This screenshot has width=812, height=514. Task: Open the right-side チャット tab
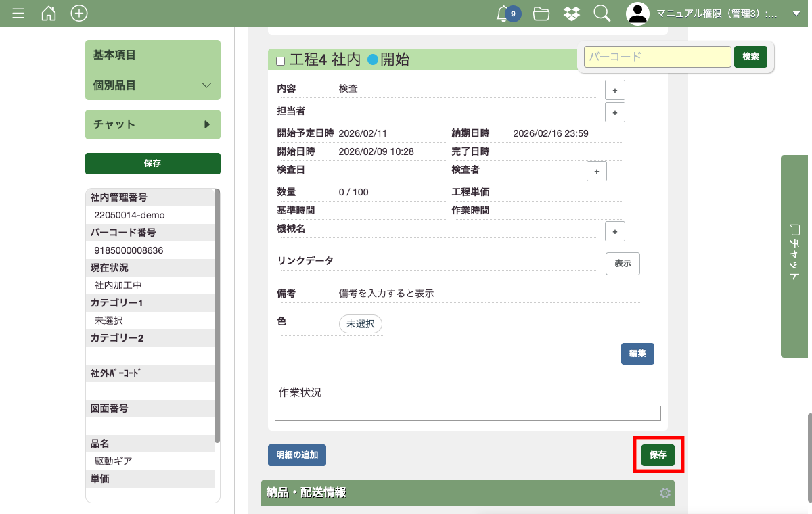[x=795, y=256]
